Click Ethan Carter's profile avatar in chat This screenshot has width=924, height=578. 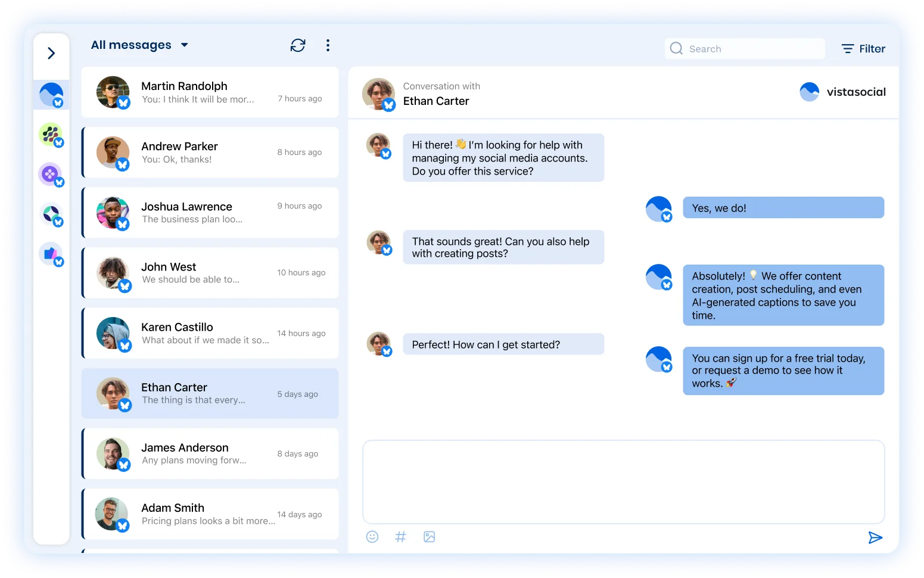tap(379, 95)
